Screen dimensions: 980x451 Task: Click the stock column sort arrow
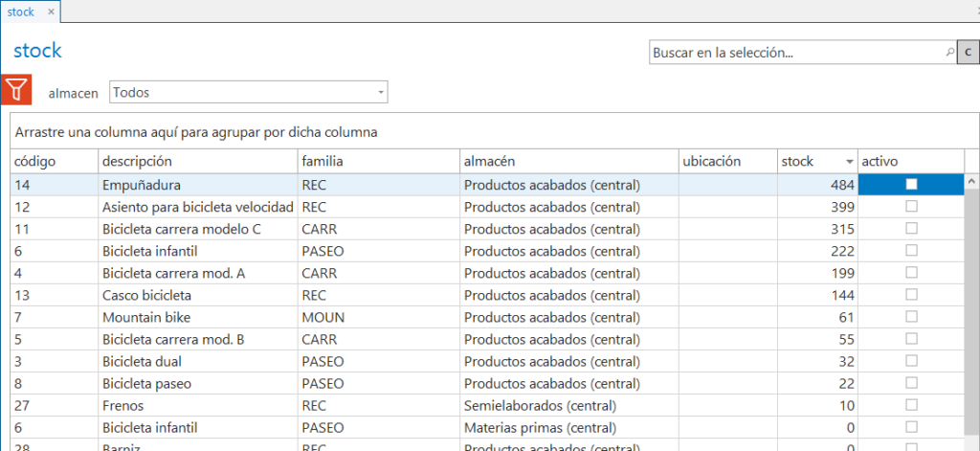850,162
